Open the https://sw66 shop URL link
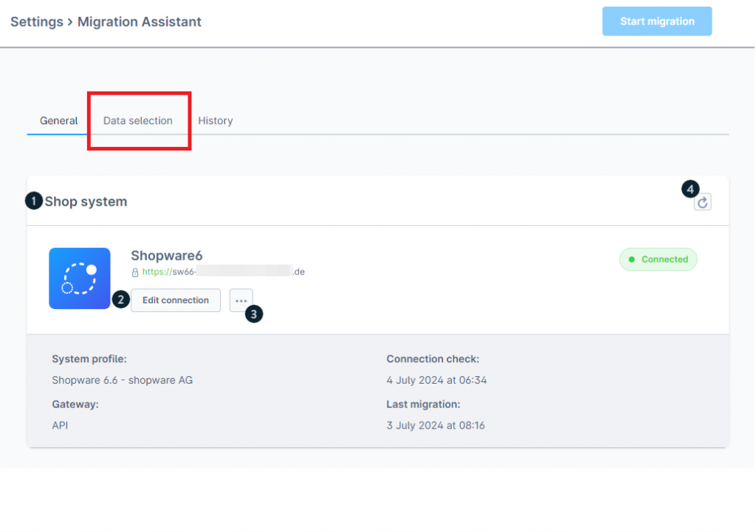This screenshot has height=532, width=756. 223,272
